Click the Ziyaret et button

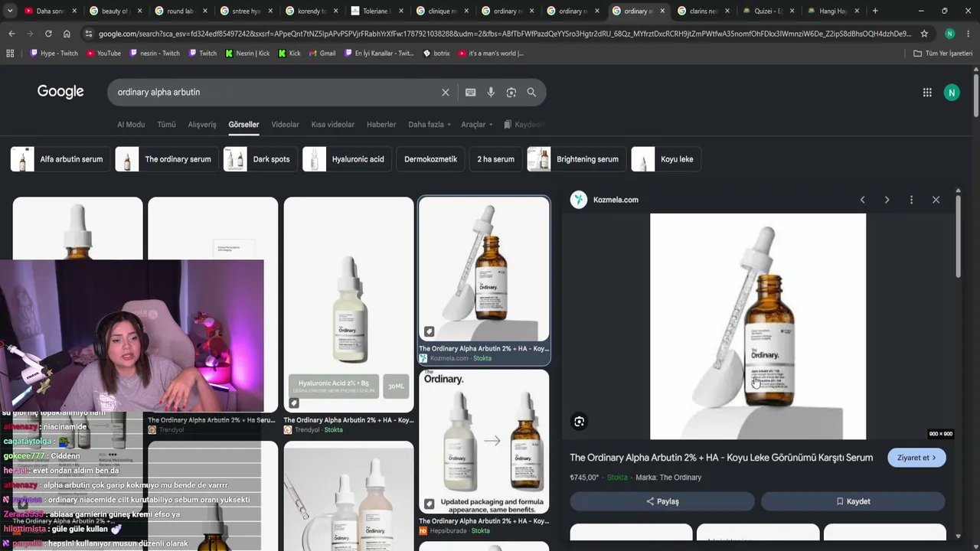916,458
